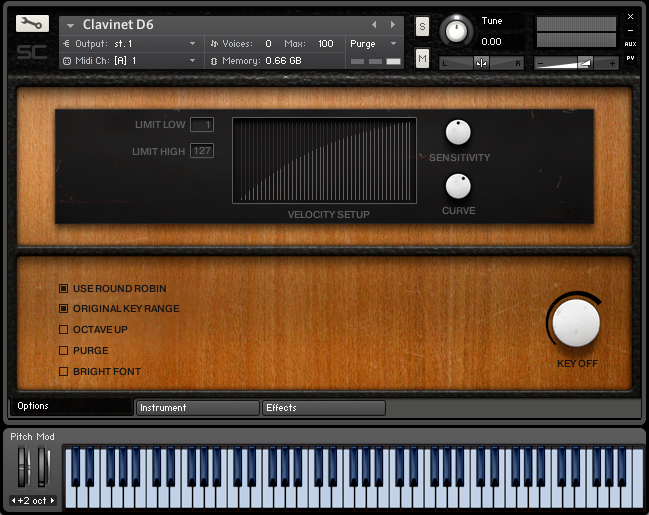Click the pan slider center handle
The image size is (649, 515).
pyautogui.click(x=481, y=63)
